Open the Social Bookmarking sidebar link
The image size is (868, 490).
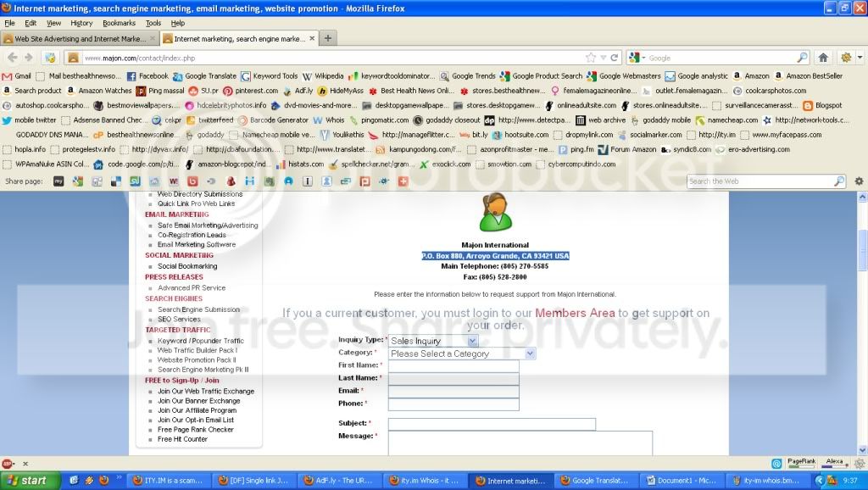coord(187,266)
